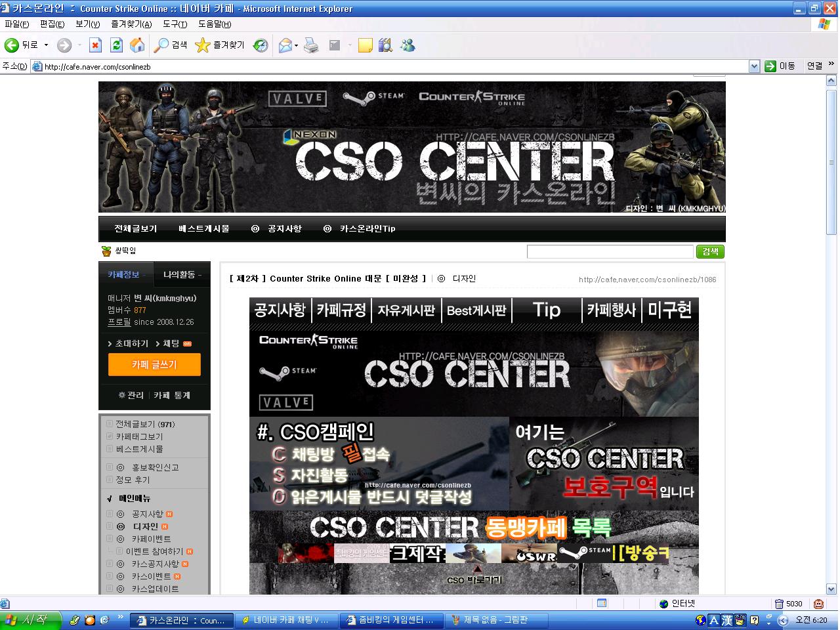Screen dimensions: 840x630
Task: Open the 도움말 menu
Action: click(x=215, y=24)
